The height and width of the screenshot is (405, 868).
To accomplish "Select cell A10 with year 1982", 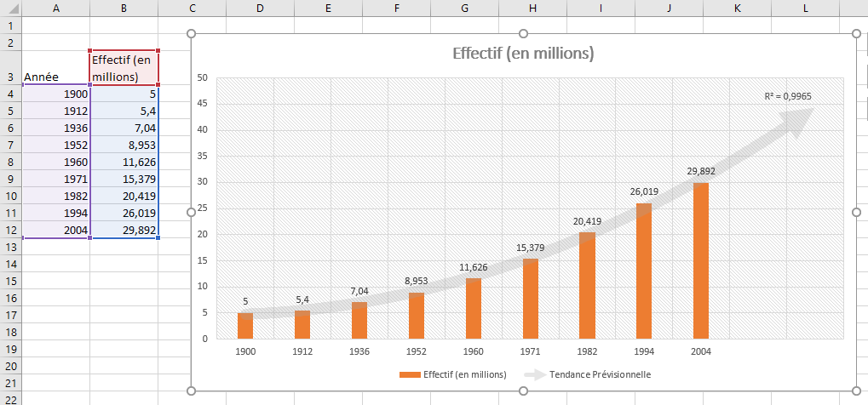I will point(56,196).
